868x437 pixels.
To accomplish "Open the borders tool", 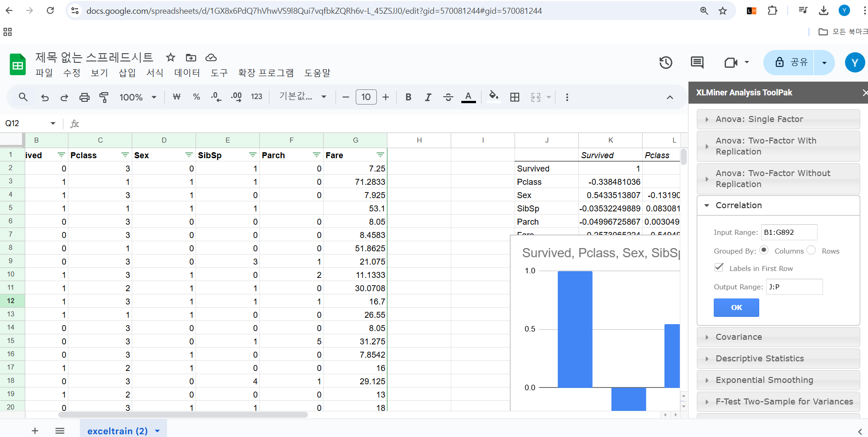I will click(515, 97).
